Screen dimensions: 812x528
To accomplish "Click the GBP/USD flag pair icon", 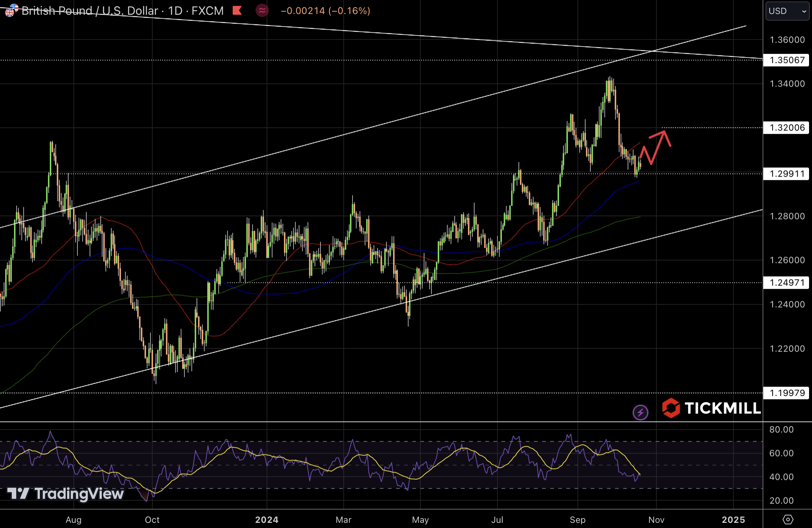I will [x=11, y=10].
